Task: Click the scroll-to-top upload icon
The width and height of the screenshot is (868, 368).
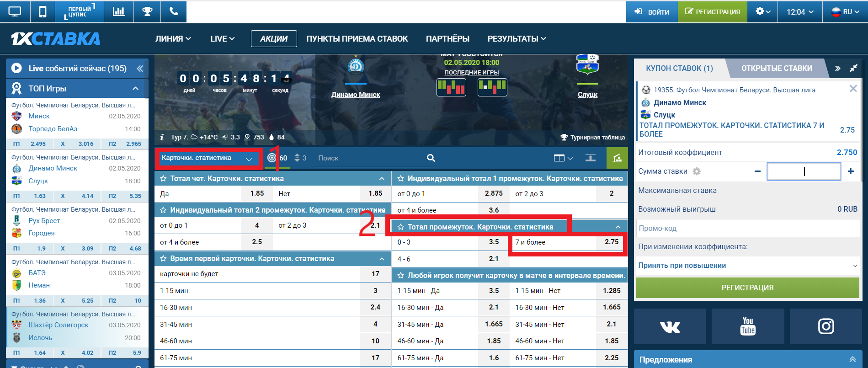Action: [591, 158]
